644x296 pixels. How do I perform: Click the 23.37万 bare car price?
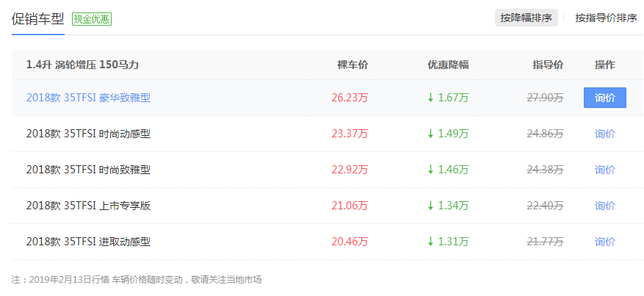[x=350, y=134]
